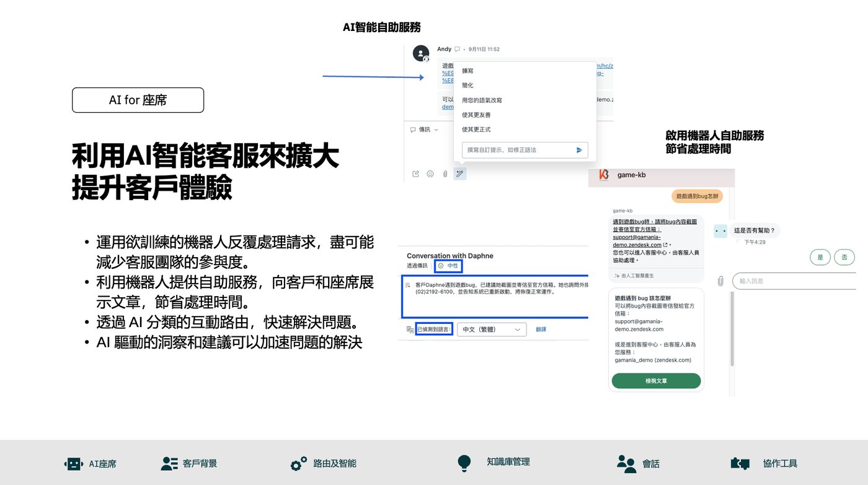The width and height of the screenshot is (868, 485).
Task: Click the 輸入訊息 message input field
Action: [x=794, y=281]
